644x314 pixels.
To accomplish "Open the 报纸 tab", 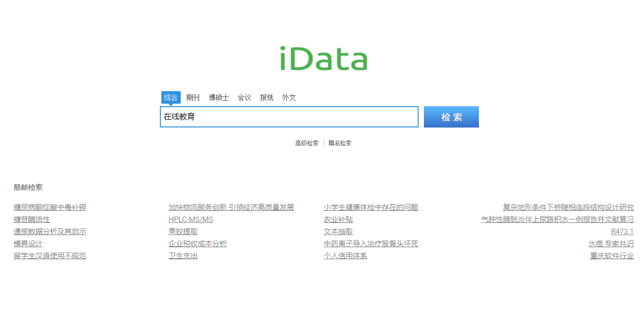I will pos(267,98).
